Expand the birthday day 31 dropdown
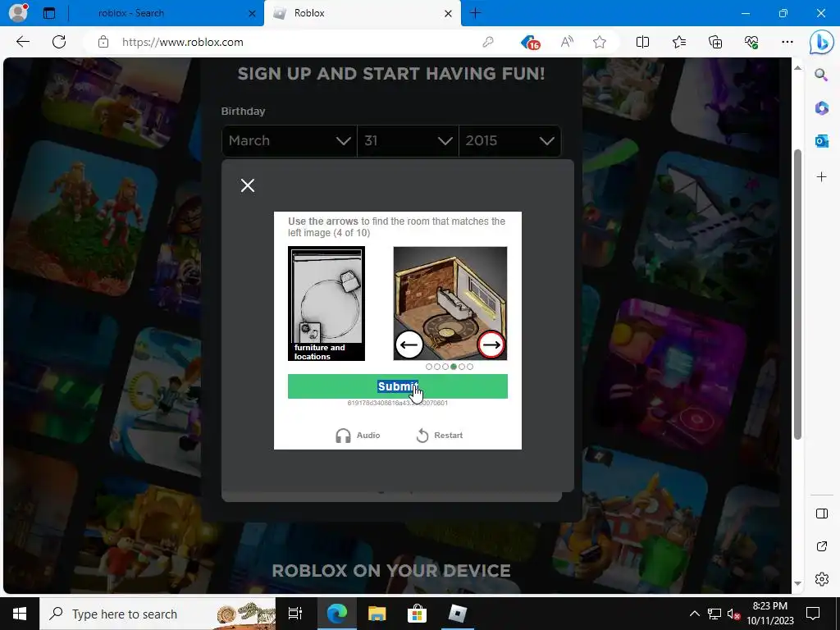 tap(408, 141)
